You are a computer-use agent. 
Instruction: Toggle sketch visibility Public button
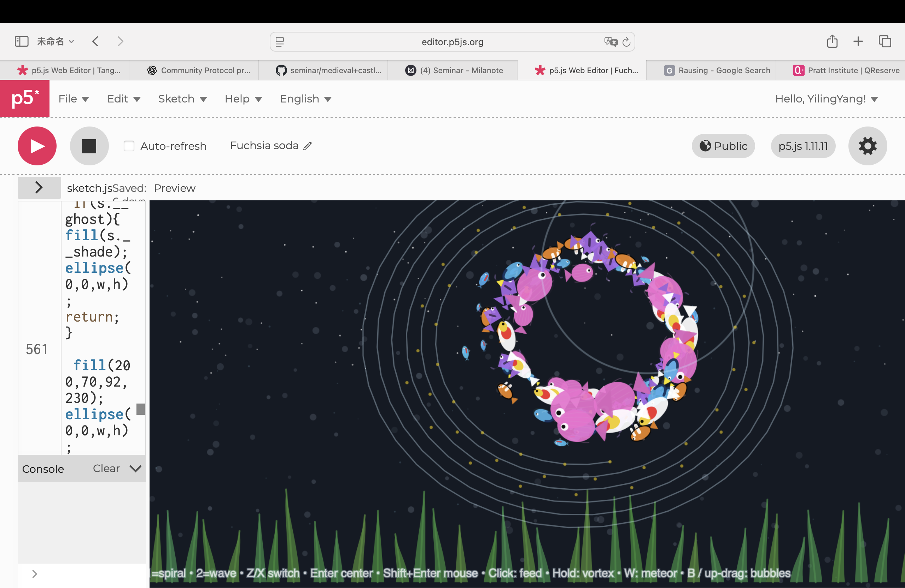click(x=723, y=146)
